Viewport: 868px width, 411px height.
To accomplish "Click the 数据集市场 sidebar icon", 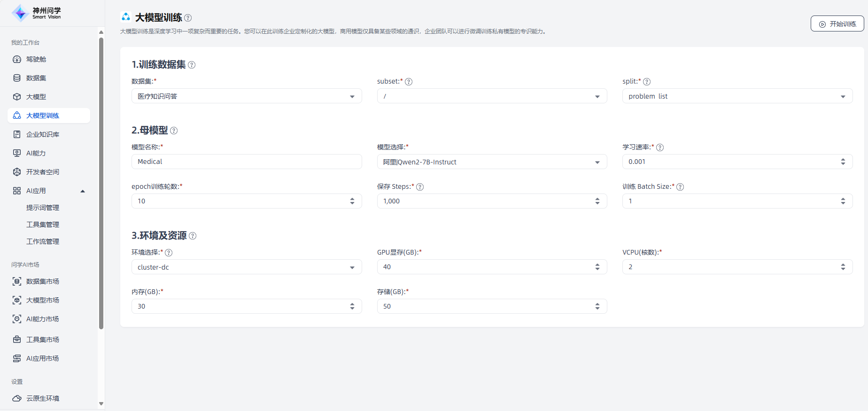I will pos(17,281).
